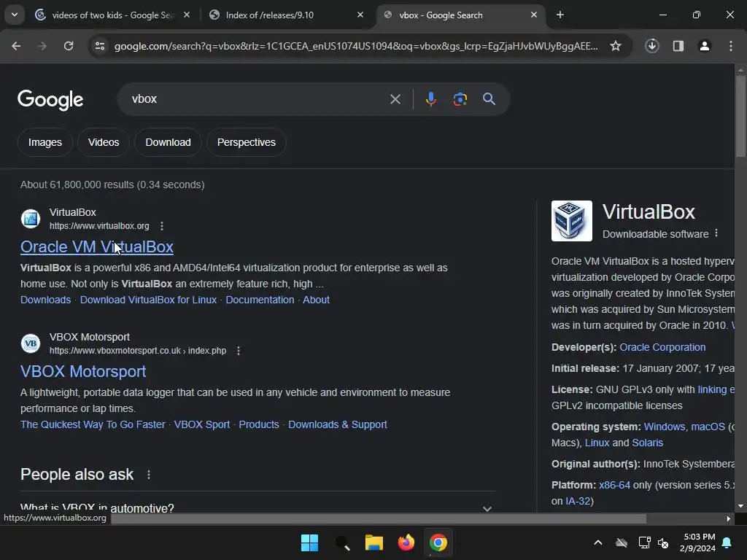Click the horizontal scrollbar right arrow
Image resolution: width=747 pixels, height=560 pixels.
(728, 518)
